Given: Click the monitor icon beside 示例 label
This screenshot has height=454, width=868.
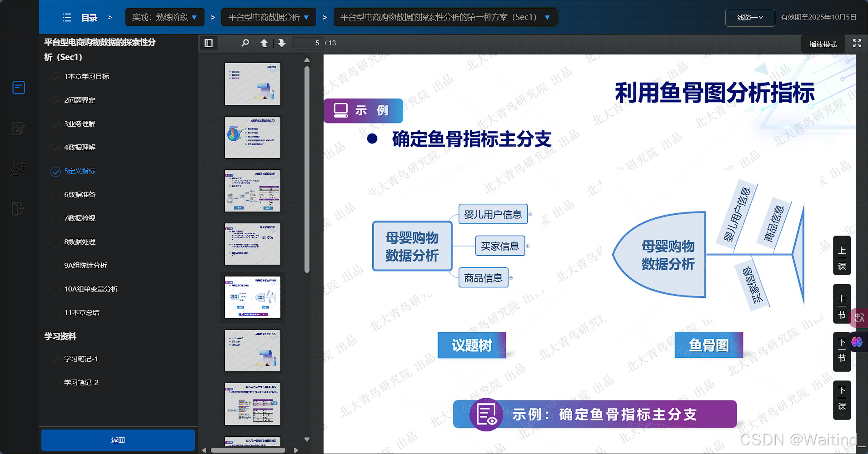Looking at the screenshot, I should 341,111.
